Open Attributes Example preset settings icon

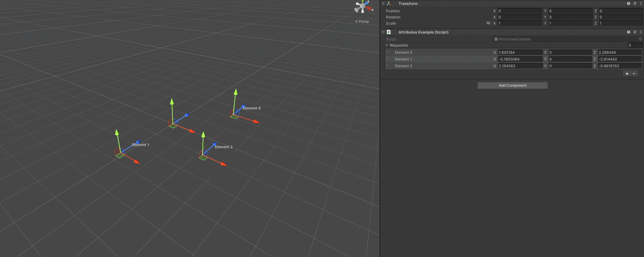pyautogui.click(x=635, y=32)
